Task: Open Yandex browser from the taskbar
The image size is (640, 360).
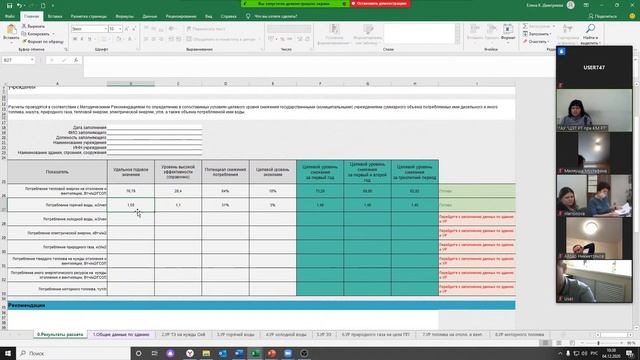Action: coord(190,353)
